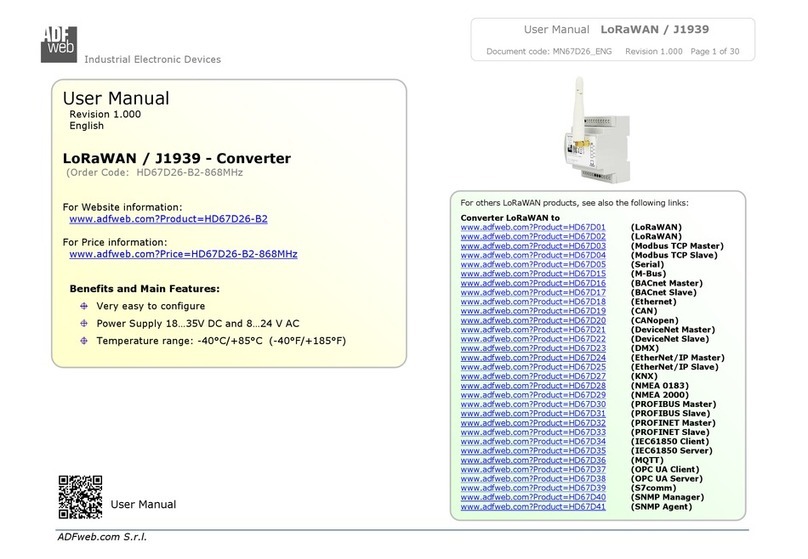The image size is (808, 559).
Task: Open the HD67D16 BACnet Master link
Action: click(x=533, y=283)
